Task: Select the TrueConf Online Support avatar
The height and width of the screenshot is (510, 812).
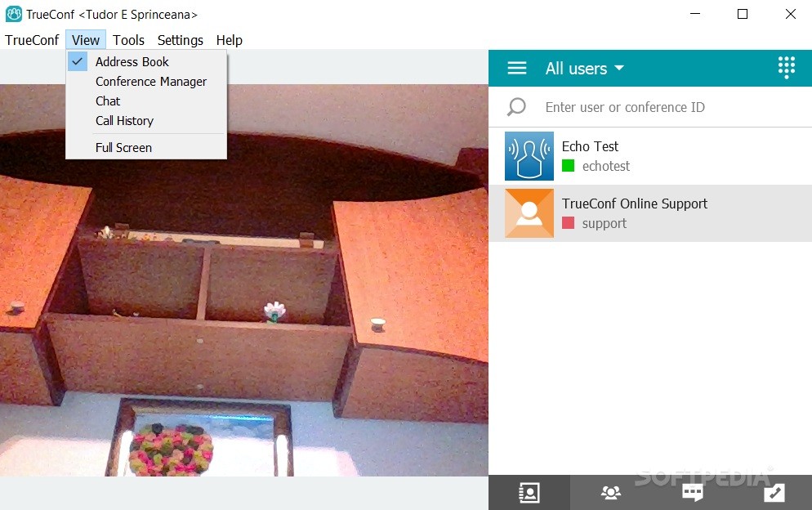Action: (x=529, y=213)
